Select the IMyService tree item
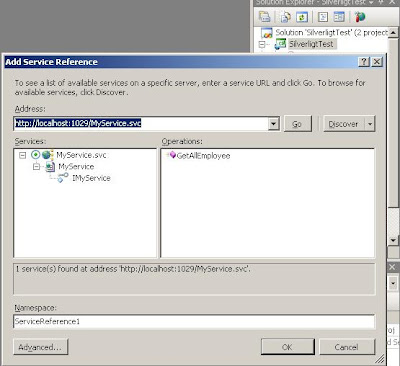Viewport: 400px width, 366px height. point(91,178)
